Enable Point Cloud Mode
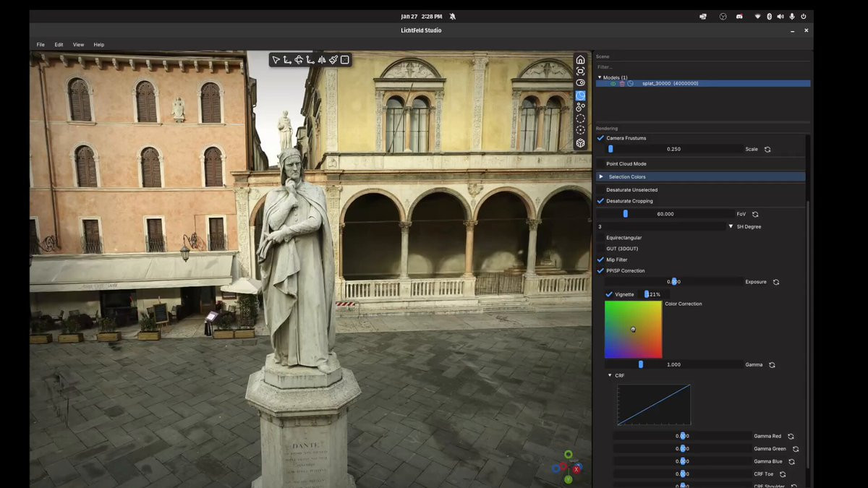The height and width of the screenshot is (488, 868). pos(600,164)
